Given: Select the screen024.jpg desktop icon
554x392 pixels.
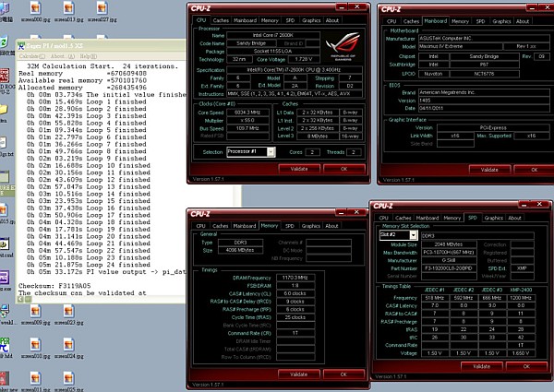Looking at the screenshot, I should [x=69, y=349].
